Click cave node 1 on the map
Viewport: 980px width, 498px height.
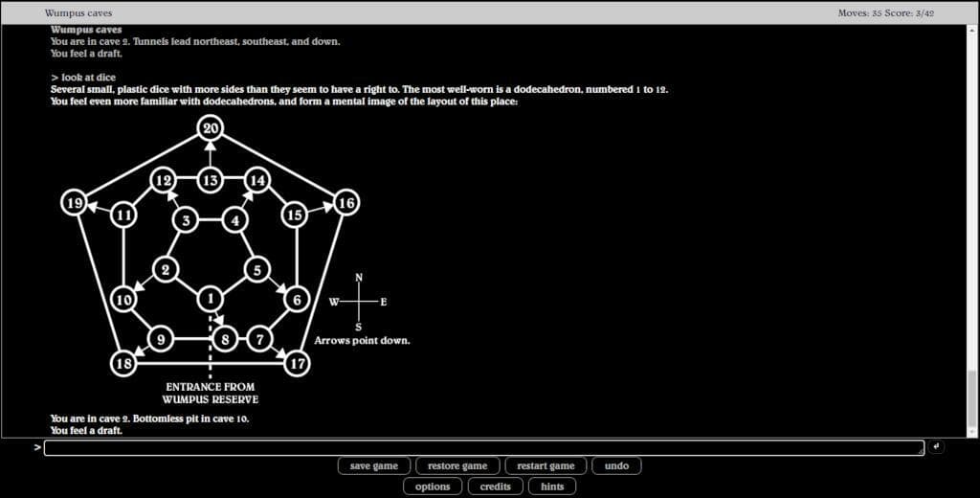pyautogui.click(x=210, y=300)
